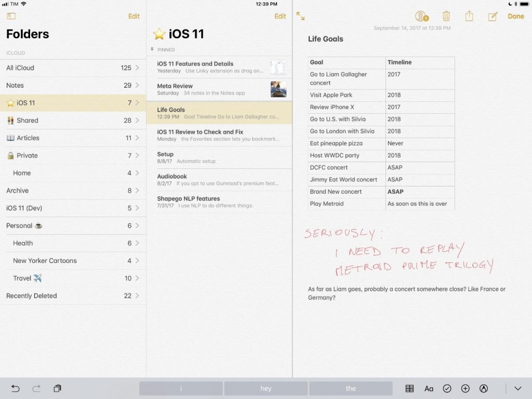This screenshot has height=399, width=532.
Task: Compose a new note
Action: pyautogui.click(x=493, y=16)
